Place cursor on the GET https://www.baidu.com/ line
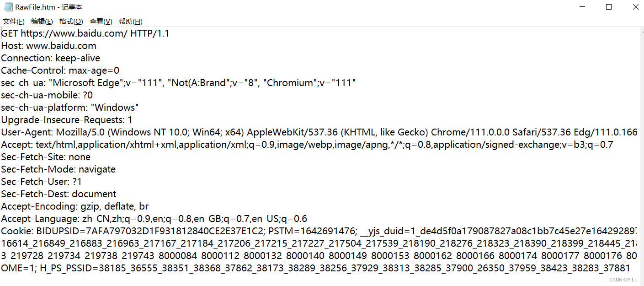Image resolution: width=644 pixels, height=286 pixels. pyautogui.click(x=85, y=33)
